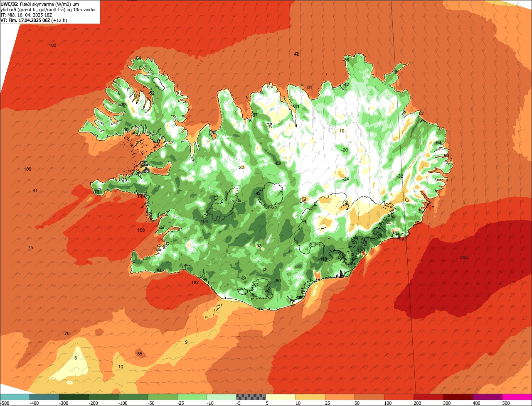Image resolution: width=532 pixels, height=406 pixels.
Task: Click the palest green -10 legend swatch
Action: (222, 397)
